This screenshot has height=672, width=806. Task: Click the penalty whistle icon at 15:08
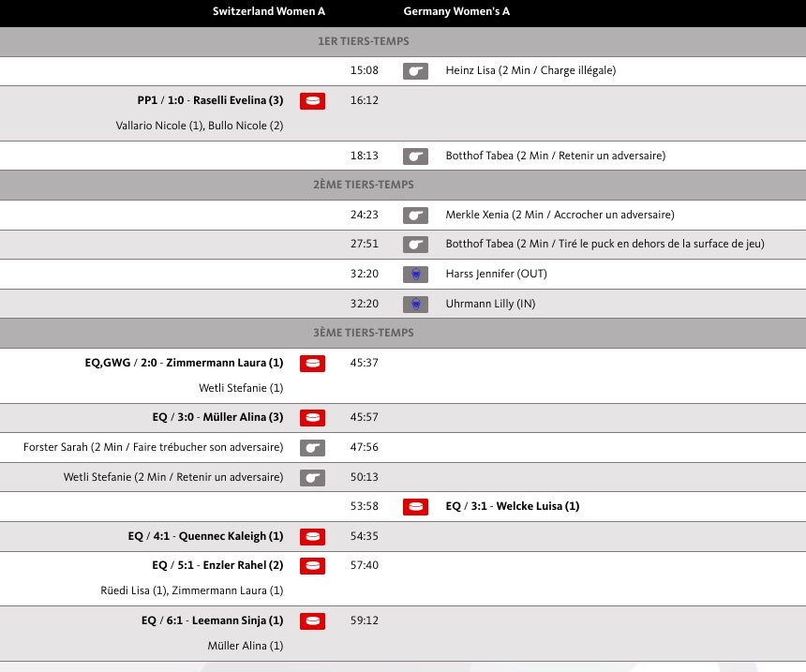tap(415, 71)
